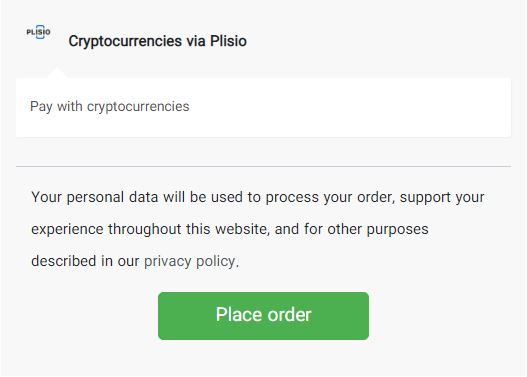Click the 'Place' word on green button

(239, 315)
